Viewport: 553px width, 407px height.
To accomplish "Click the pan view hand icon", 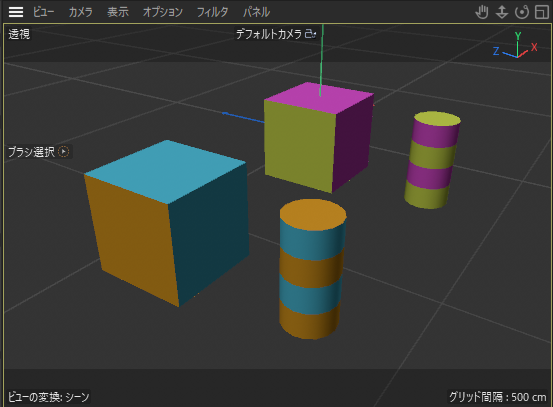I will coord(481,12).
